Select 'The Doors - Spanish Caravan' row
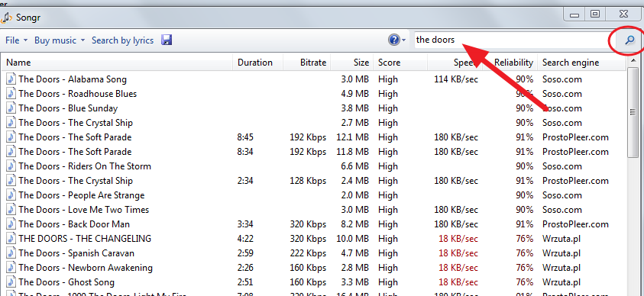The image size is (644, 296). pyautogui.click(x=314, y=253)
